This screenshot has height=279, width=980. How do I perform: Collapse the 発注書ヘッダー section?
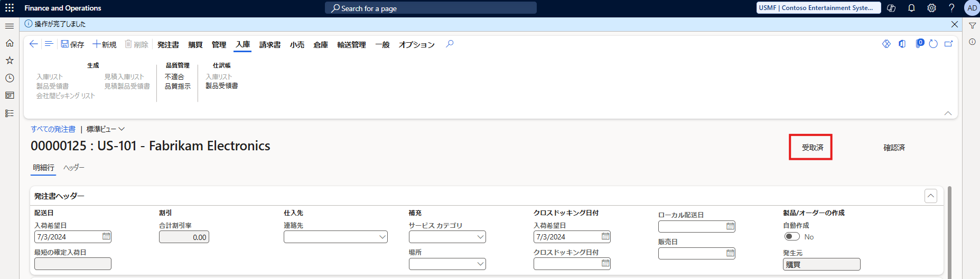coord(931,196)
